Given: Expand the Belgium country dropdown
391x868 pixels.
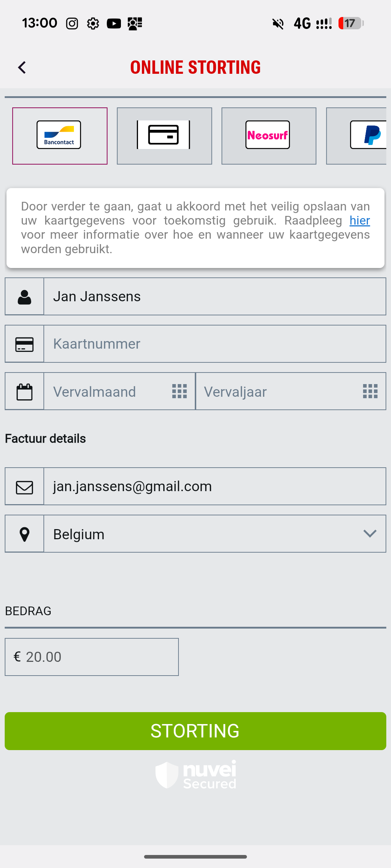Looking at the screenshot, I should coord(214,534).
